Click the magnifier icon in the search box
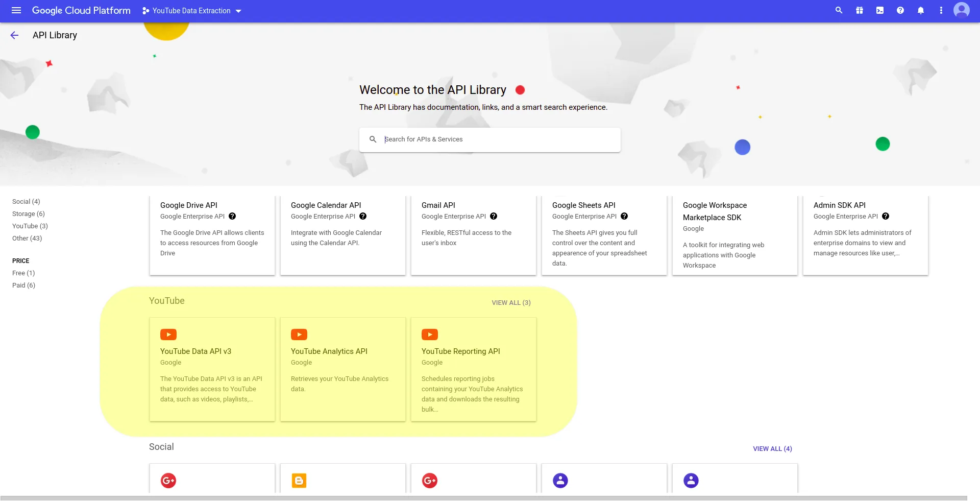Screen dimensions: 980x501 coord(373,139)
